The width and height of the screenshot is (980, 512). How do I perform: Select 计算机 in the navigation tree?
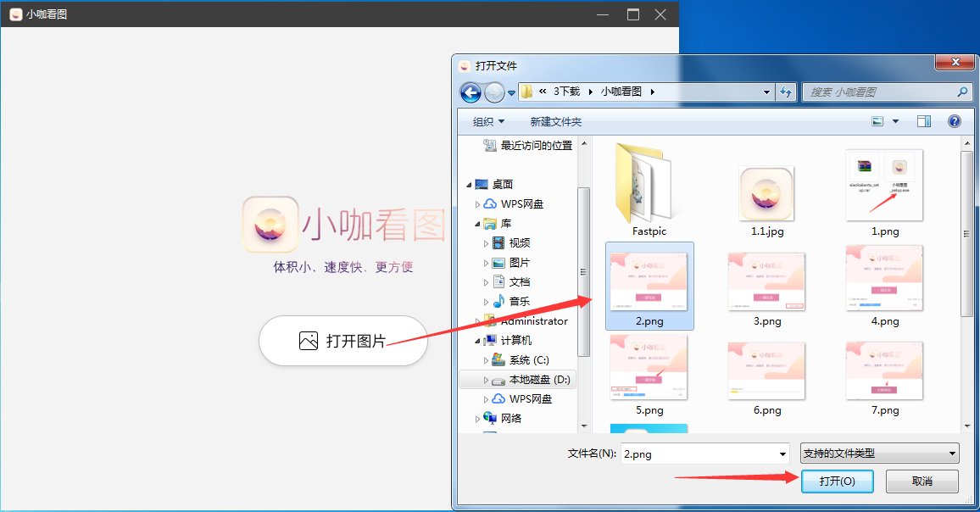coord(508,340)
